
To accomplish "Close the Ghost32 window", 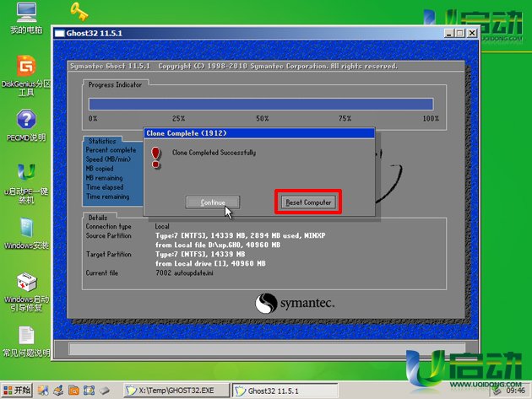I will 472,33.
